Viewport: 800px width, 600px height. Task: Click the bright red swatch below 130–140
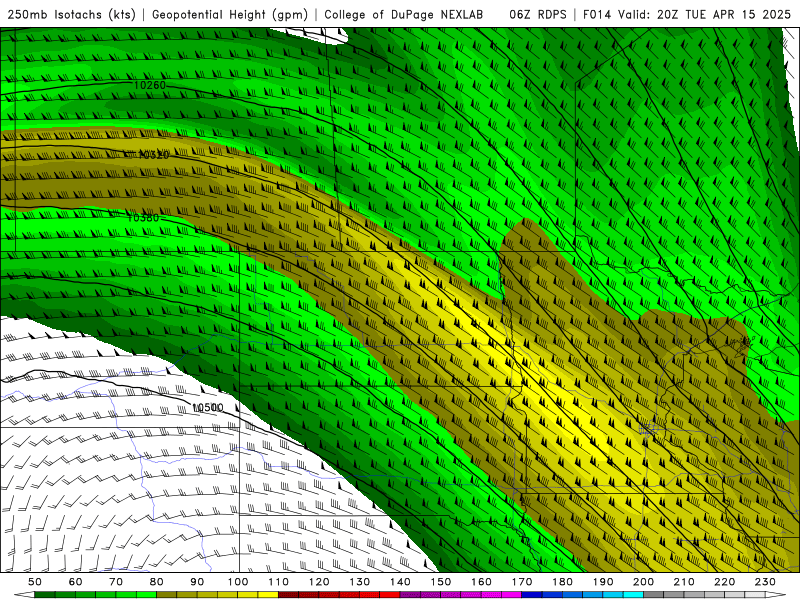[x=390, y=595]
